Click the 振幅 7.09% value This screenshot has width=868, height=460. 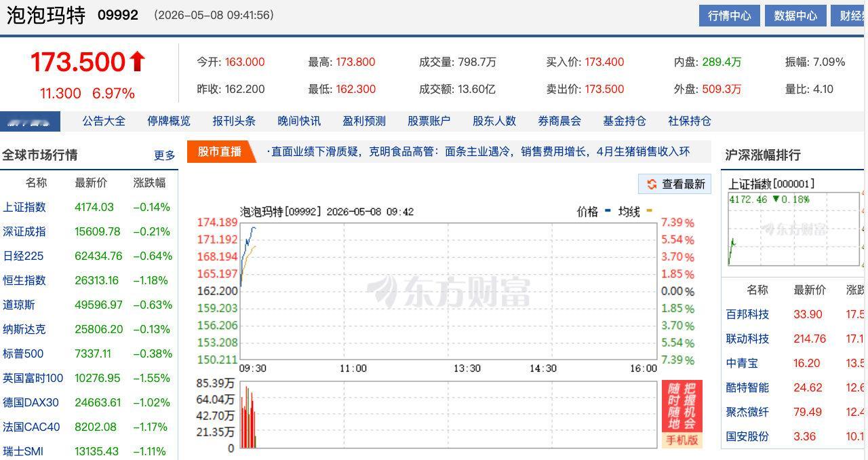coord(829,62)
